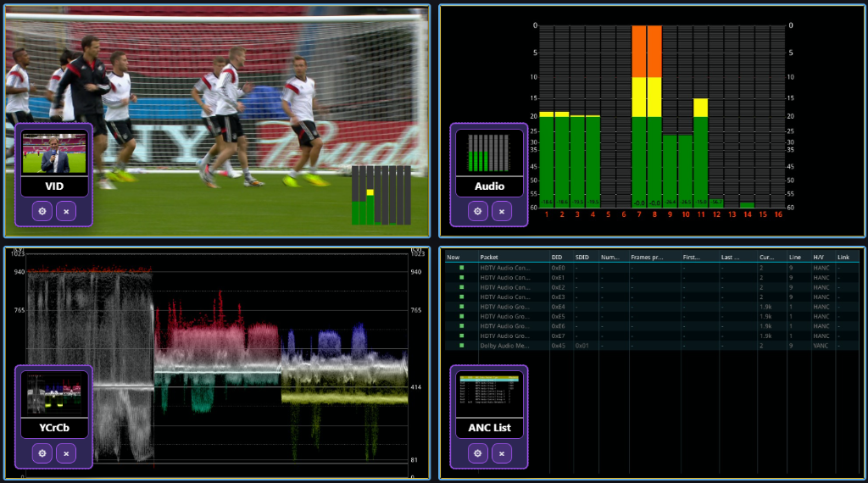Sort by the SDID column header
The image size is (868, 483).
581,258
